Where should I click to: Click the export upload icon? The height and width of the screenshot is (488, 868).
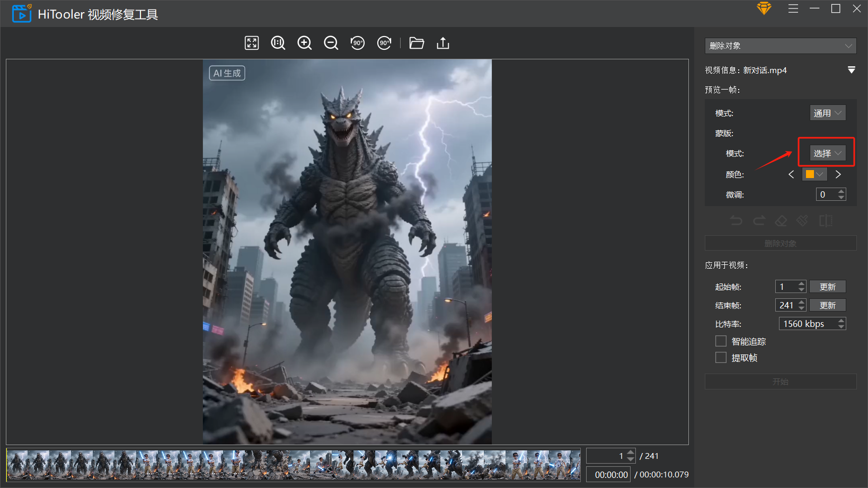pyautogui.click(x=443, y=43)
